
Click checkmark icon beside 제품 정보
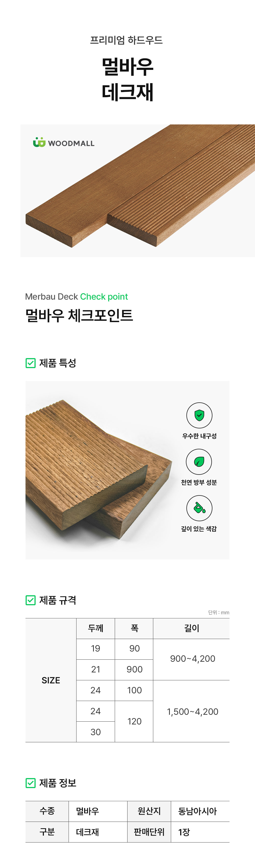tap(31, 783)
